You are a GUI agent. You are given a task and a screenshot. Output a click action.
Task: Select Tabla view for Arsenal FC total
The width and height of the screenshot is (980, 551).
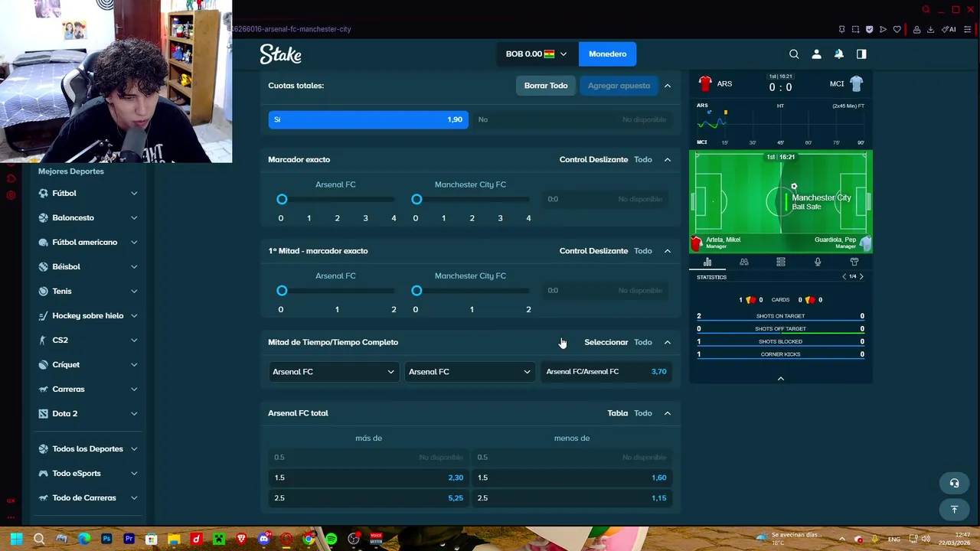click(618, 413)
